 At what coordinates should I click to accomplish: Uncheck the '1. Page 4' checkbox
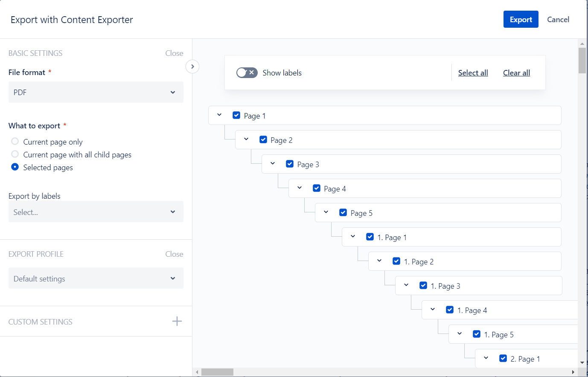(450, 310)
